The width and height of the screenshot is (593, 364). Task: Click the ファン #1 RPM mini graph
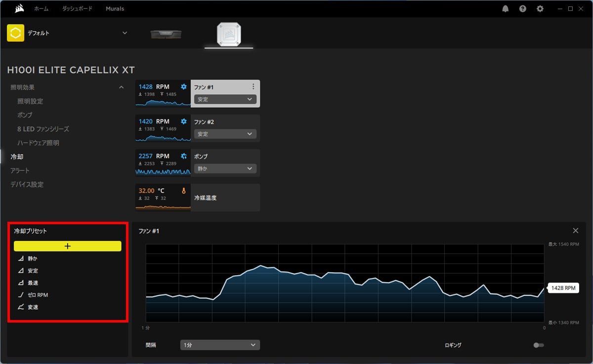click(x=163, y=103)
